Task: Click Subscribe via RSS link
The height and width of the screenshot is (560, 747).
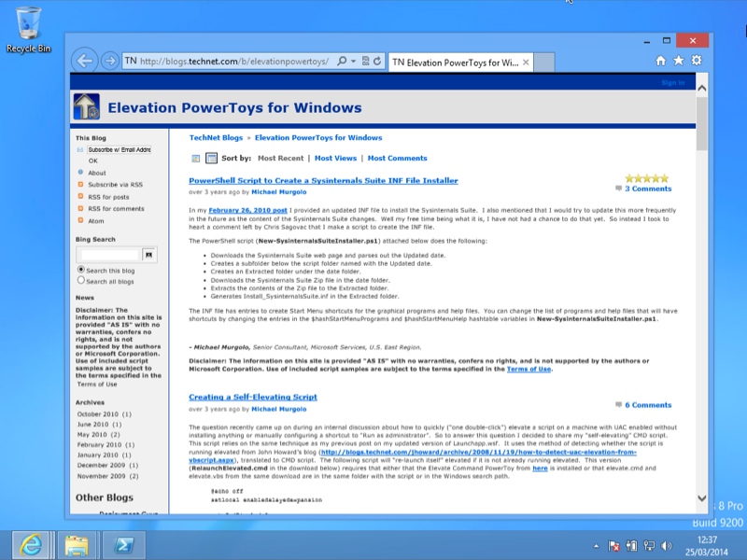Action: [115, 185]
